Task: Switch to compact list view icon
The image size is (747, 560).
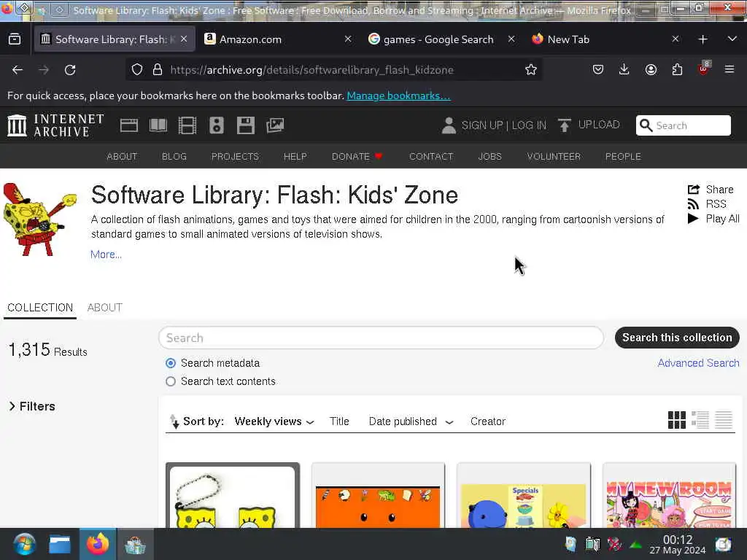Action: click(723, 420)
